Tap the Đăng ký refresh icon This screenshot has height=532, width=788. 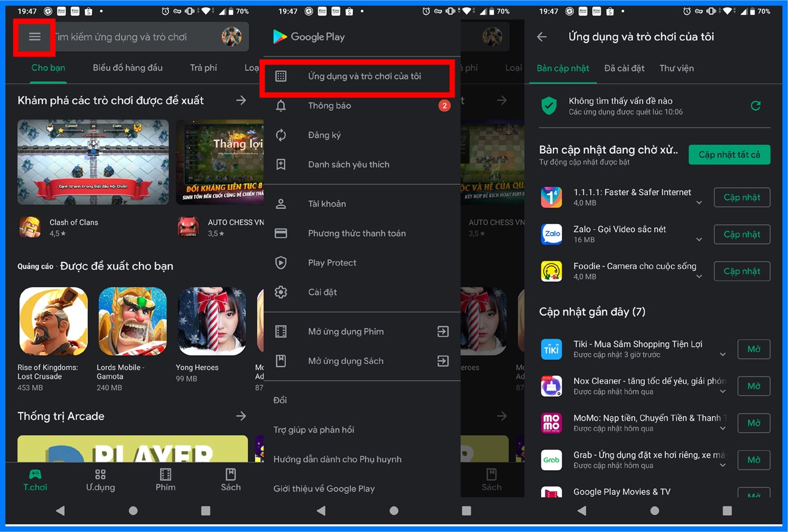[x=281, y=135]
